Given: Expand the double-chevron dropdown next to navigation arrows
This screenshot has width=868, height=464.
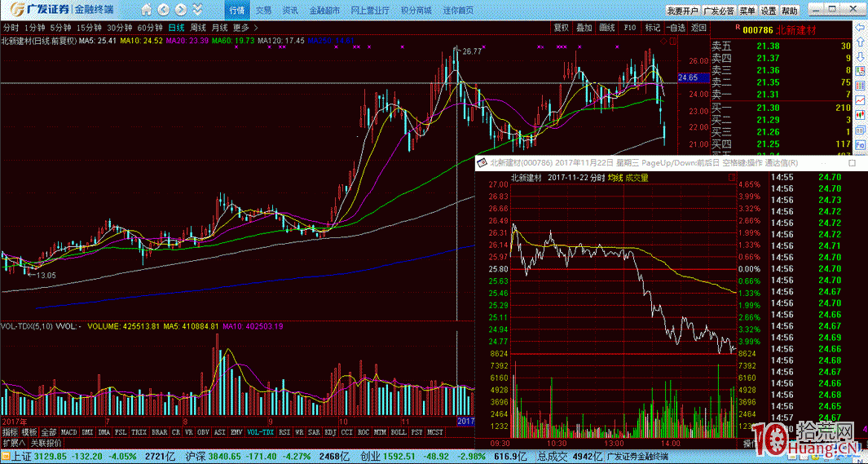Looking at the screenshot, I should tap(196, 10).
